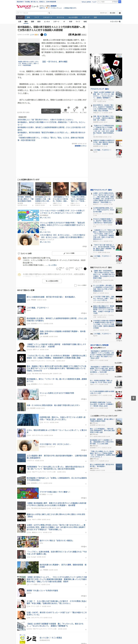Open the article's main crime-scene photo
The height and width of the screenshot is (644, 138).
[x=29, y=49]
